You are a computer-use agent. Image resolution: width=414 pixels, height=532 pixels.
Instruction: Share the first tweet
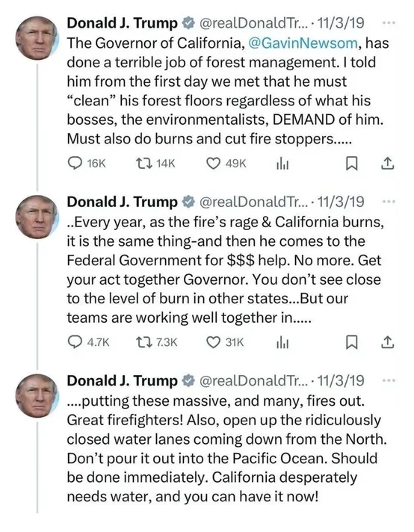[x=388, y=164]
